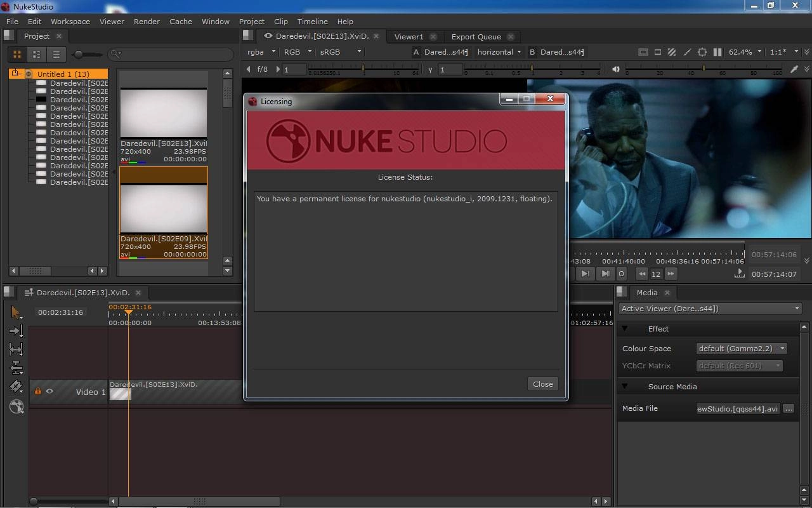The height and width of the screenshot is (508, 812).
Task: Hide the Video 1 track eye
Action: click(49, 391)
